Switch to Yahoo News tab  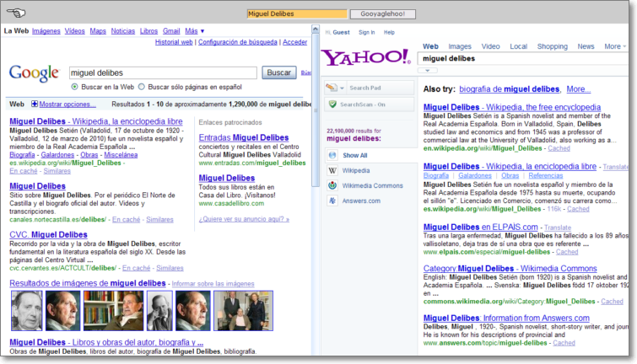pos(586,46)
